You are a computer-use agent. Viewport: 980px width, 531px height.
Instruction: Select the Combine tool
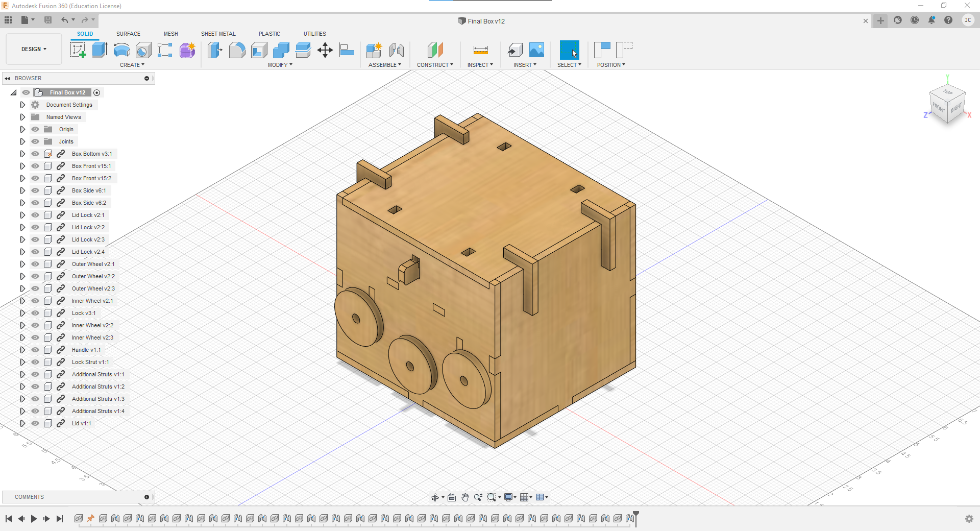(281, 50)
